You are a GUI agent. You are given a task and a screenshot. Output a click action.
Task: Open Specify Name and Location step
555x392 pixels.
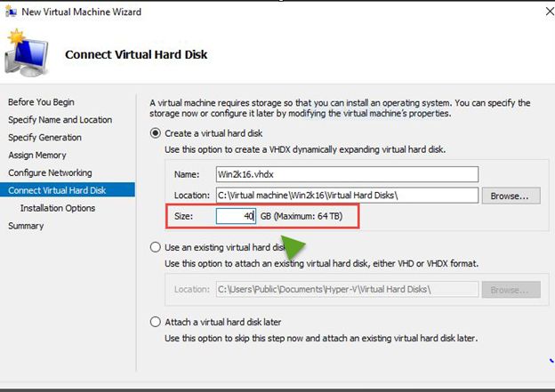click(x=60, y=120)
